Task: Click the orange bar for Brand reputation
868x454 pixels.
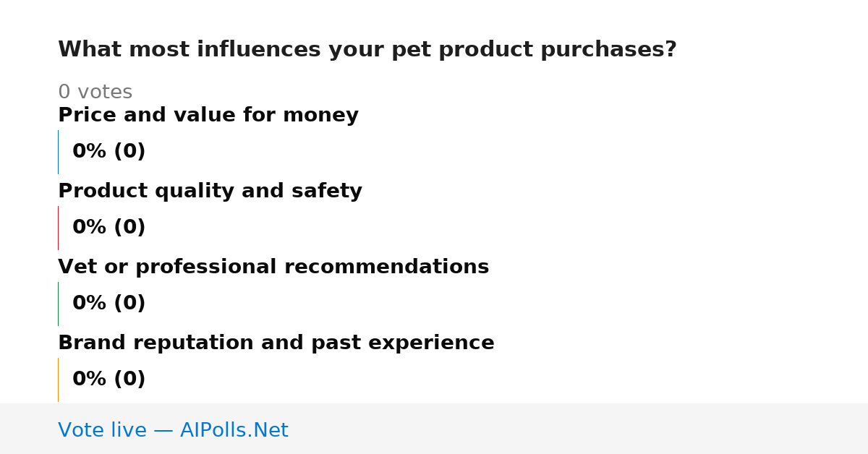Action: click(x=58, y=380)
